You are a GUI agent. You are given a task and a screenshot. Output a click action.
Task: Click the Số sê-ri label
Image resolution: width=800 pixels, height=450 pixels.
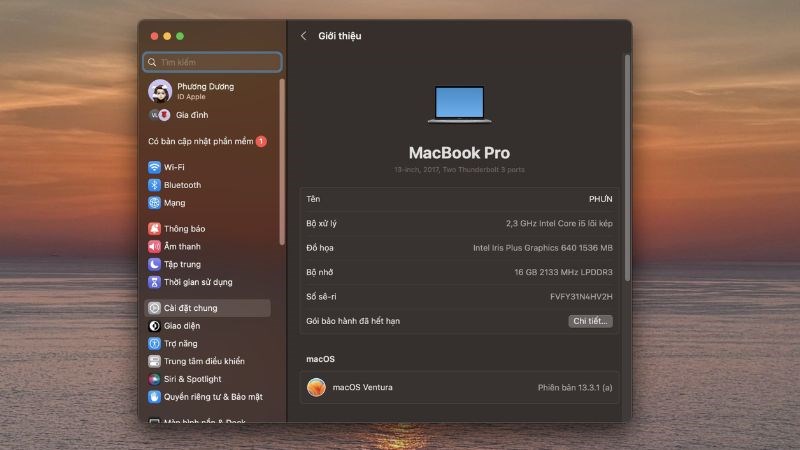(x=321, y=296)
